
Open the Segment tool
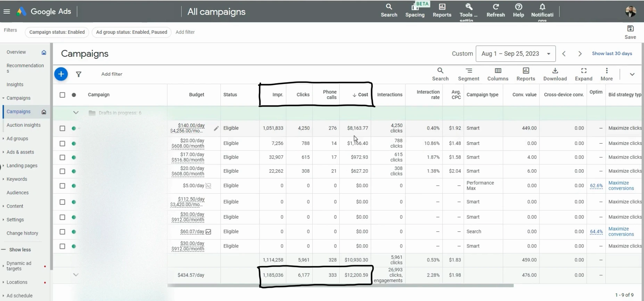pos(468,74)
